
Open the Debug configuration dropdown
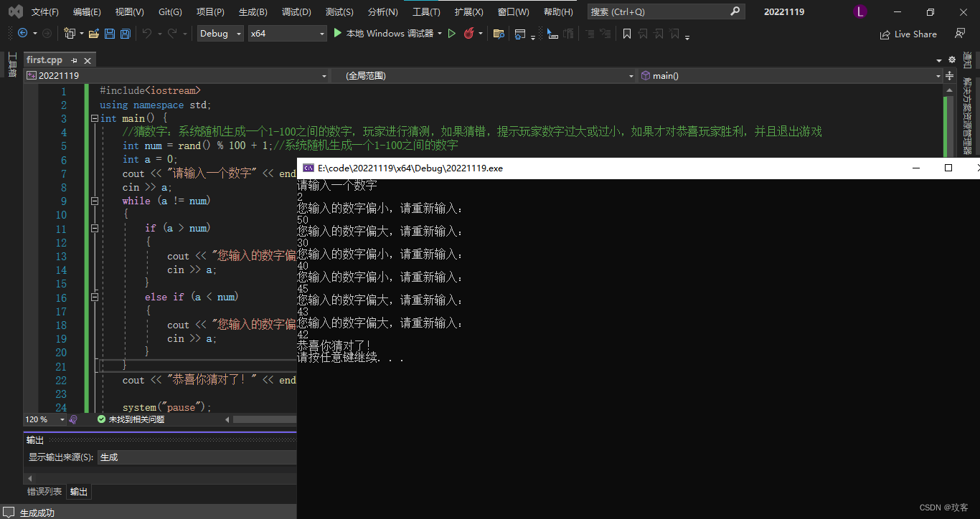(x=221, y=34)
